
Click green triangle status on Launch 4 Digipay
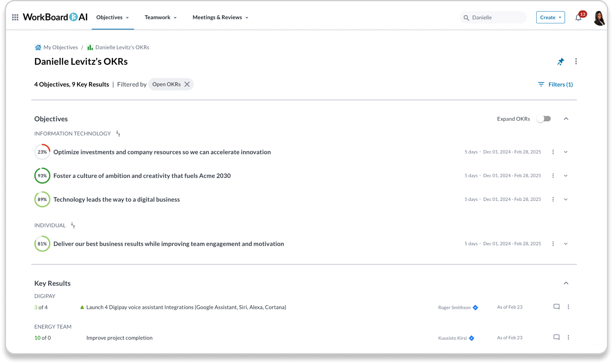coord(82,307)
